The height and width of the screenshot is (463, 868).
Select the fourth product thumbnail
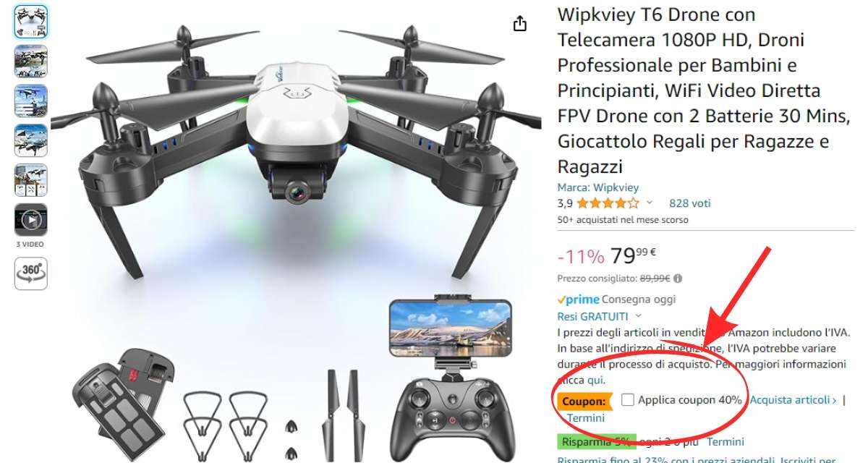(x=31, y=140)
